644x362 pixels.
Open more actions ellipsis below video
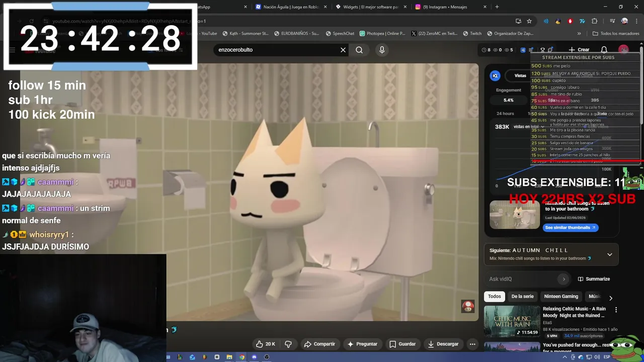tap(472, 344)
